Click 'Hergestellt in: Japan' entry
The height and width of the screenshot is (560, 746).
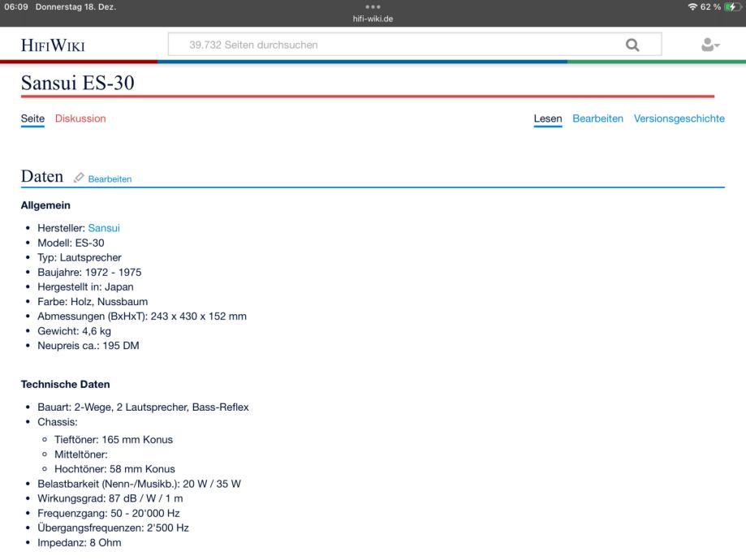(85, 287)
